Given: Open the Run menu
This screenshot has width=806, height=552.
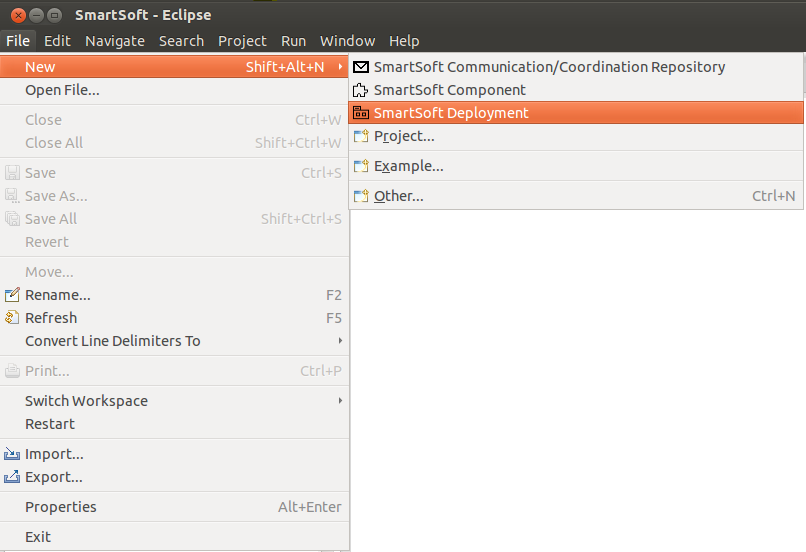Looking at the screenshot, I should (294, 41).
